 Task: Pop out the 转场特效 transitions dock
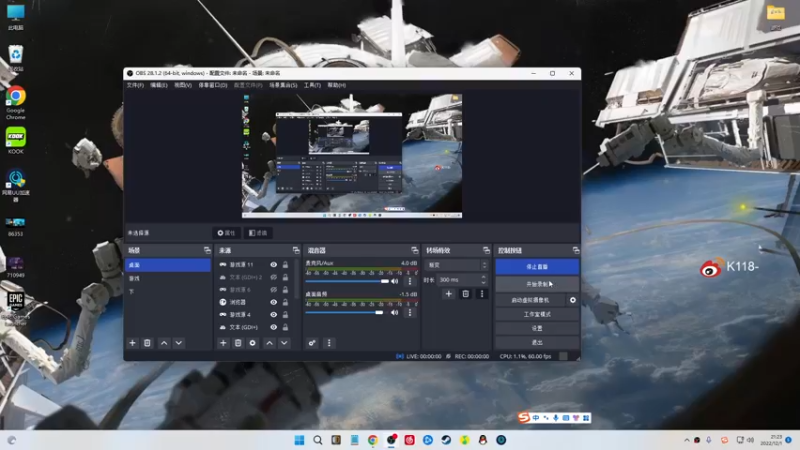[486, 250]
